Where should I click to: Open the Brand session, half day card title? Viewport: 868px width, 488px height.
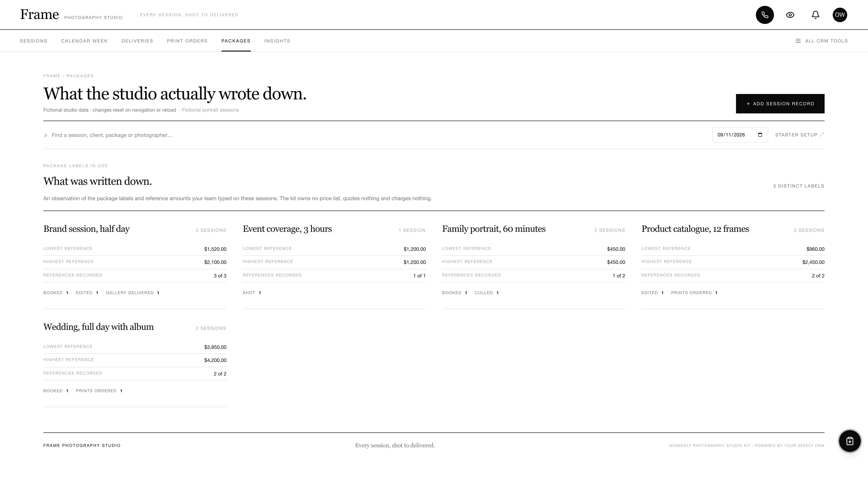coord(86,229)
